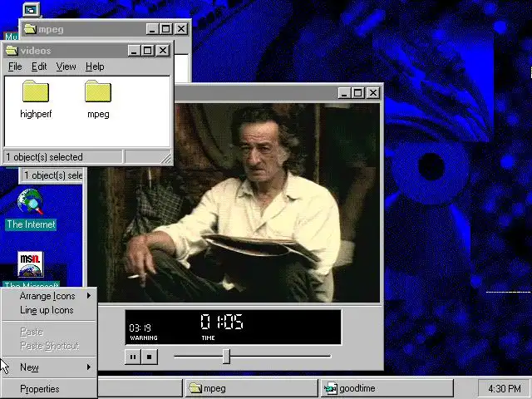Stop the video playback

tap(150, 357)
